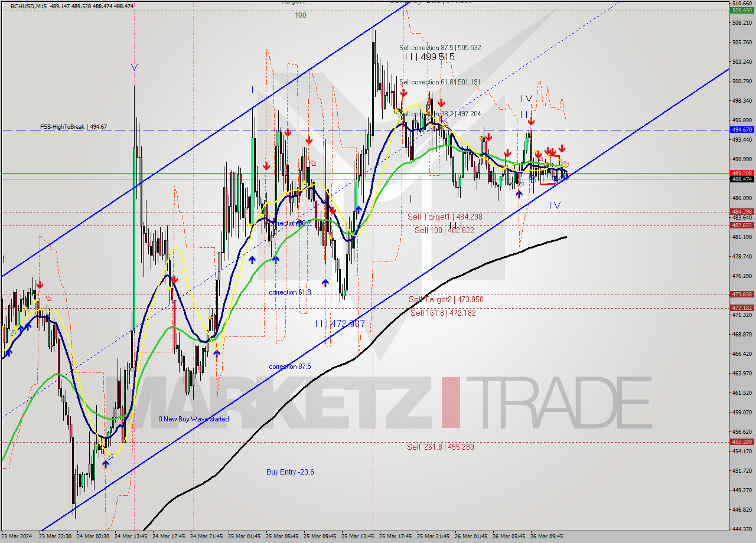Select the 25 Mar 13:45 time label

pyautogui.click(x=358, y=537)
